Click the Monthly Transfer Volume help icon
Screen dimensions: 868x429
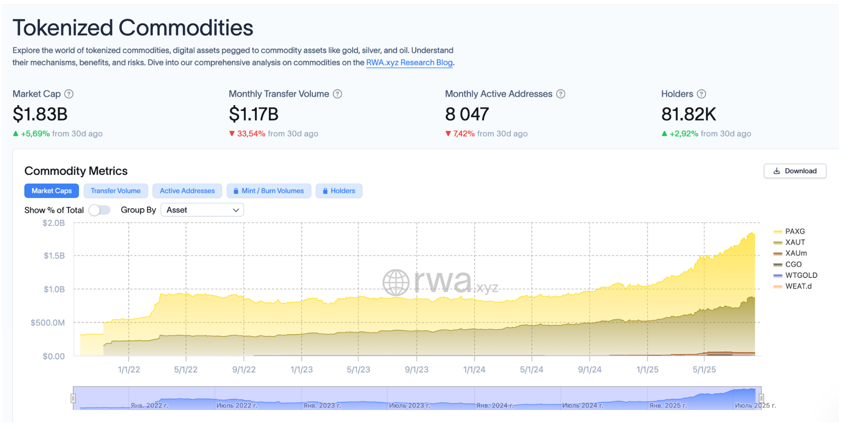[x=337, y=94]
